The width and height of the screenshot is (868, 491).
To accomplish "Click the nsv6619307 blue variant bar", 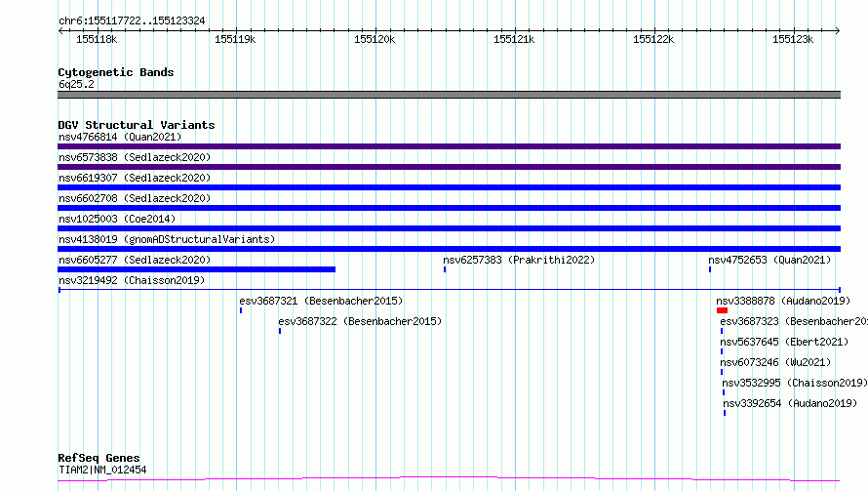I will 449,187.
